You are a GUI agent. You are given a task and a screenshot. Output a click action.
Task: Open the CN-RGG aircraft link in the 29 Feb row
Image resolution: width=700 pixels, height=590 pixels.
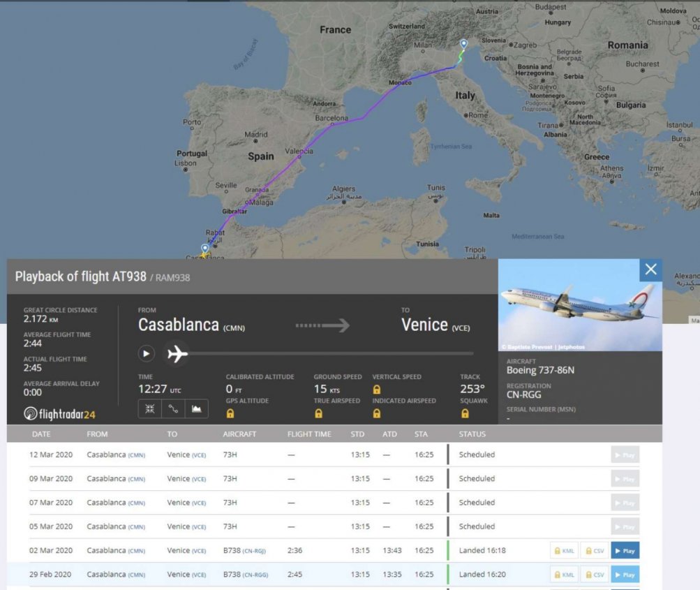[x=255, y=575]
